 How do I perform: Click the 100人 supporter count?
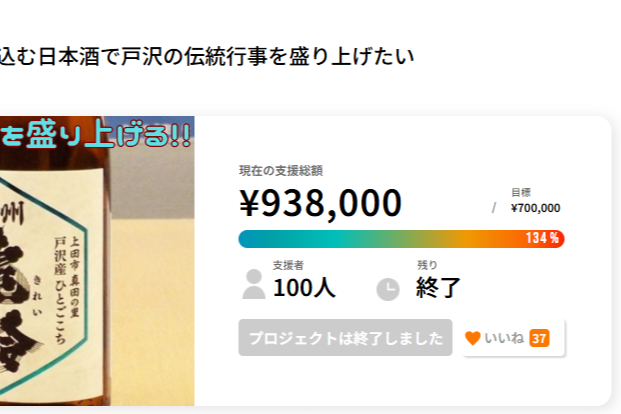click(304, 289)
